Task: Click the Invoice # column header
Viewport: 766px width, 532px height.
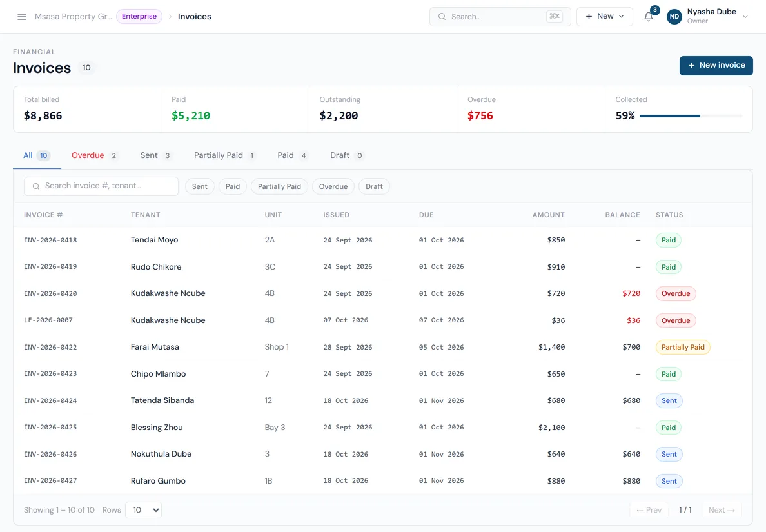Action: coord(43,215)
